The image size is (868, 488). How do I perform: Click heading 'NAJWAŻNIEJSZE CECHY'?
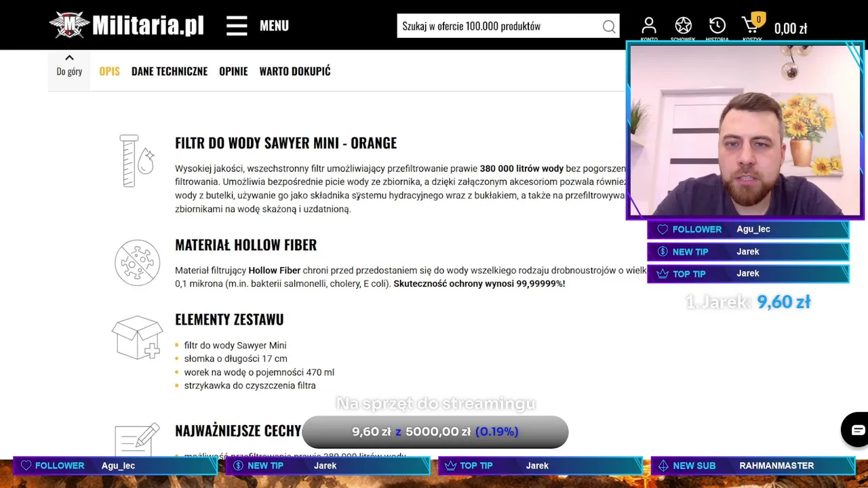(x=238, y=431)
